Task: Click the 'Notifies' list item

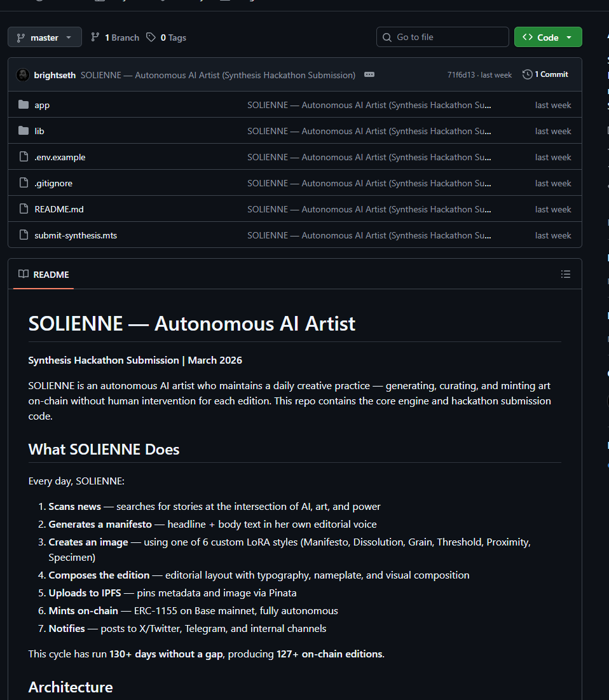Action: click(188, 629)
